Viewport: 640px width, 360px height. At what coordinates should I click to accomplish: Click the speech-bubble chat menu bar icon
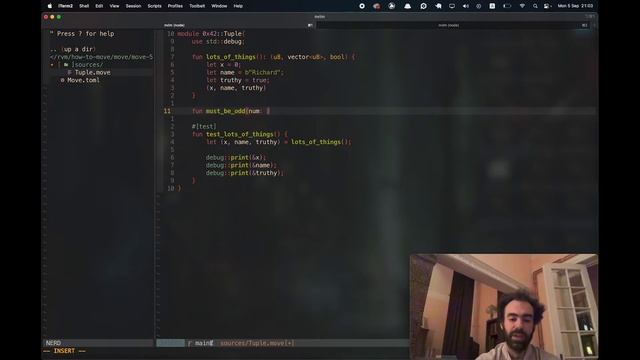coord(423,6)
